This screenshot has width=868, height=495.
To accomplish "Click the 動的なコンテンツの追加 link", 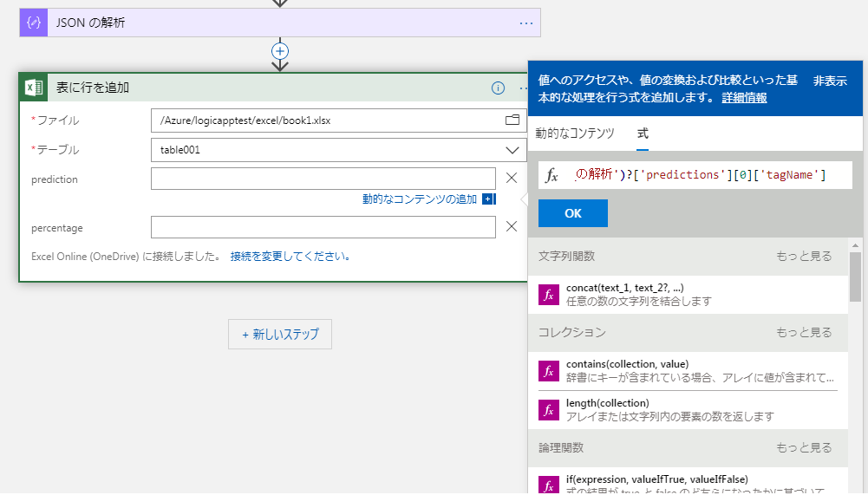I will [x=420, y=199].
